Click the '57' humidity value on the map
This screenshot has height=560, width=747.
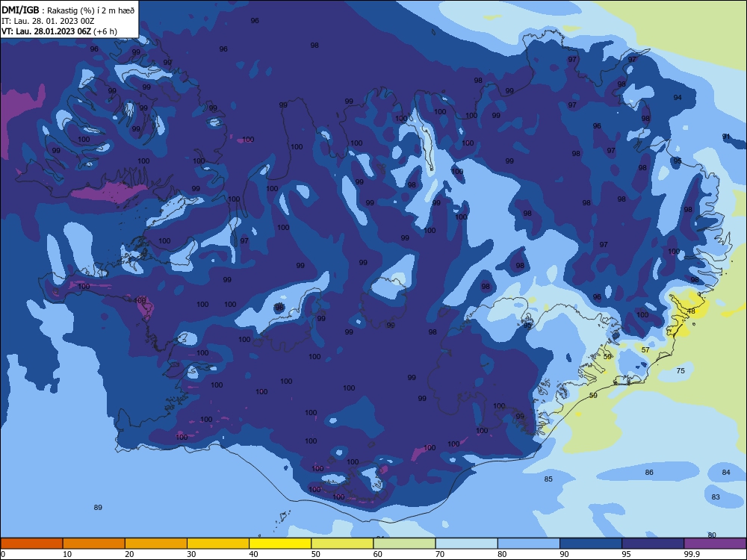(x=645, y=349)
